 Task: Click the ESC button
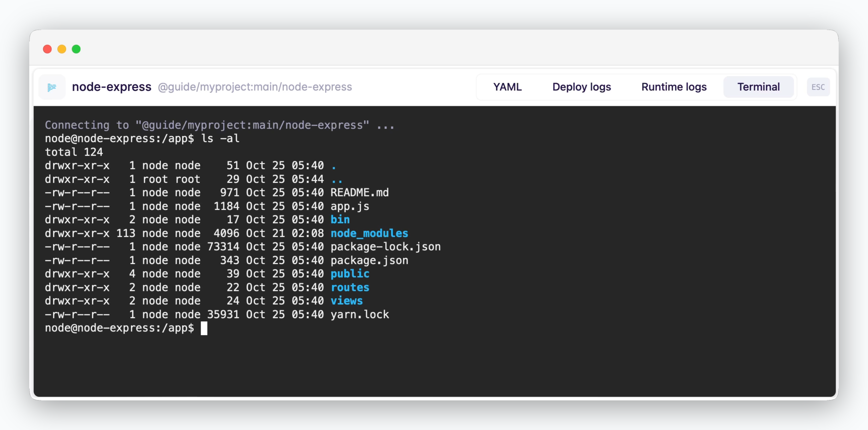818,87
